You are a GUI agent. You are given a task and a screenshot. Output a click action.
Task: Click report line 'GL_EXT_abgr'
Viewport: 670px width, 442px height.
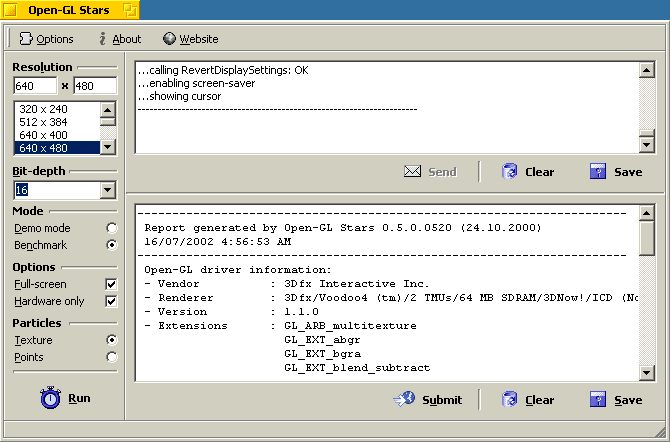(x=322, y=340)
